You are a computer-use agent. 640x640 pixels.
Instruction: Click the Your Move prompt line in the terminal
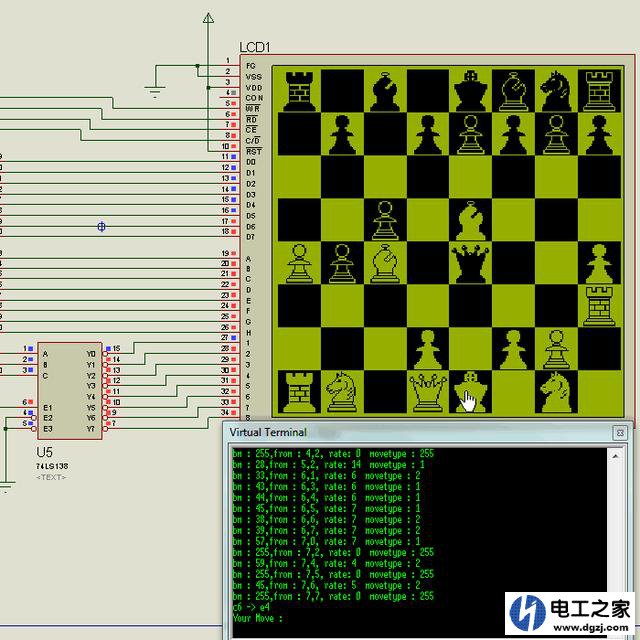tap(258, 618)
